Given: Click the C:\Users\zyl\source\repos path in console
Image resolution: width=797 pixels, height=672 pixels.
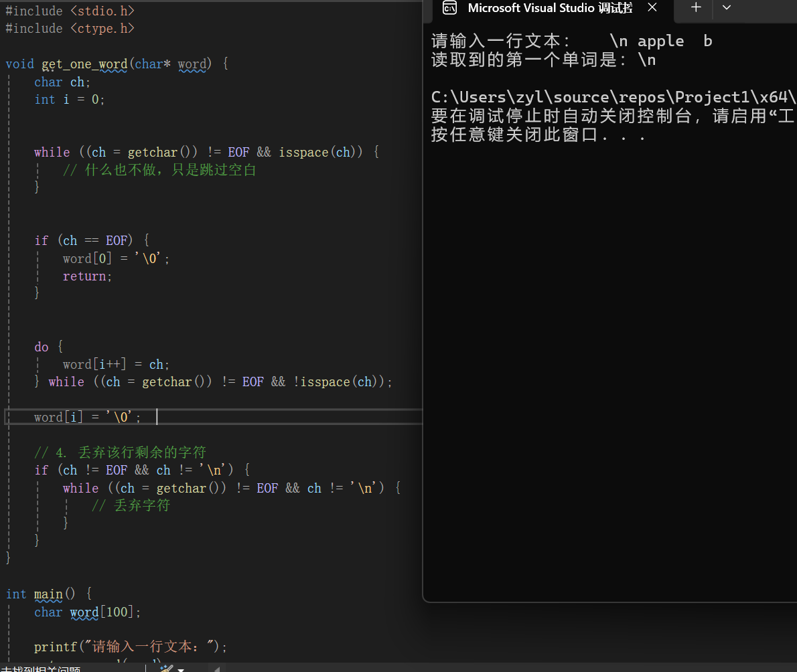Looking at the screenshot, I should pos(614,97).
